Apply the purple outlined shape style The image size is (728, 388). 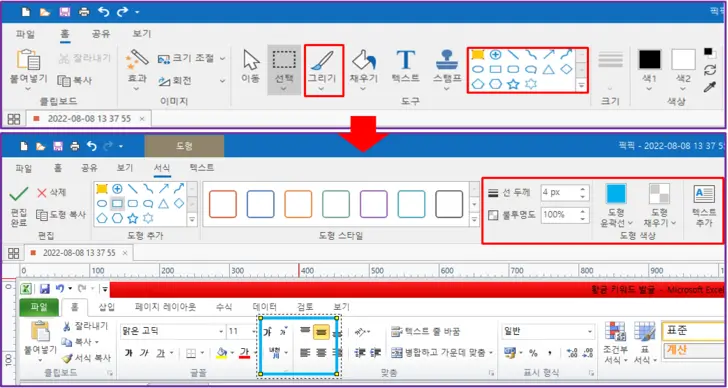(x=374, y=204)
